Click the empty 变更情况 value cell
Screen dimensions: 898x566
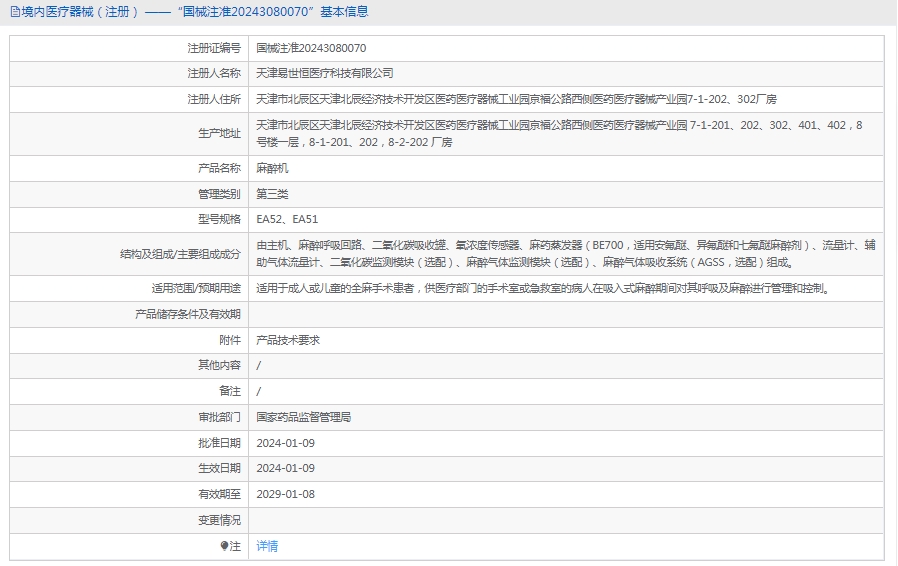tap(566, 520)
